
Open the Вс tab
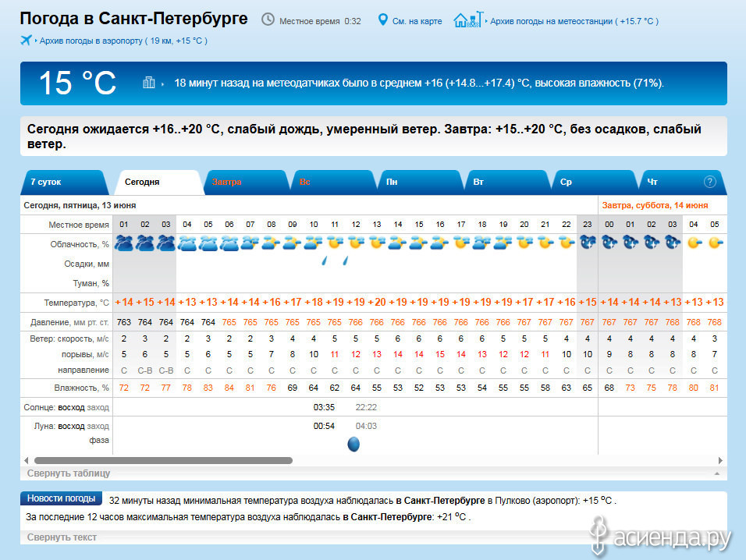click(333, 182)
